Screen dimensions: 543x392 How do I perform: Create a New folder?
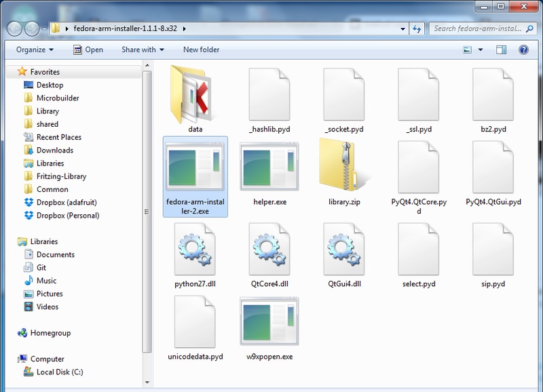(201, 50)
